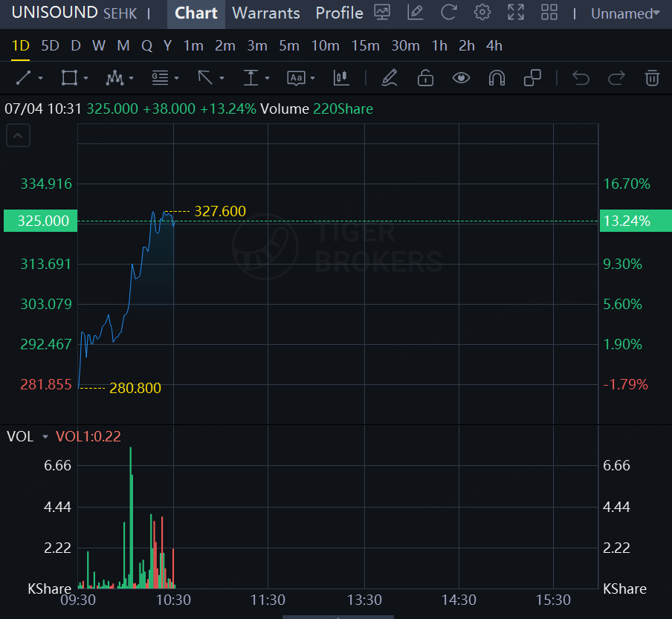
Task: Refresh the chart data
Action: coord(448,13)
